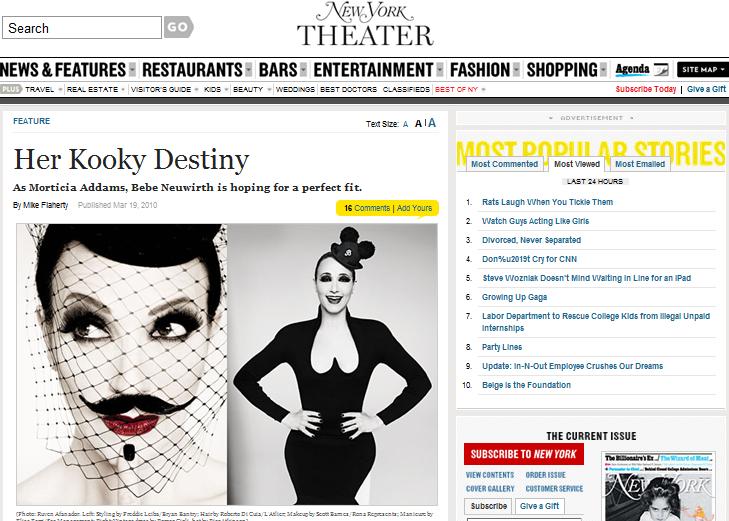Open the Site Map dropdown
Screen dimensions: 729x521
click(703, 70)
